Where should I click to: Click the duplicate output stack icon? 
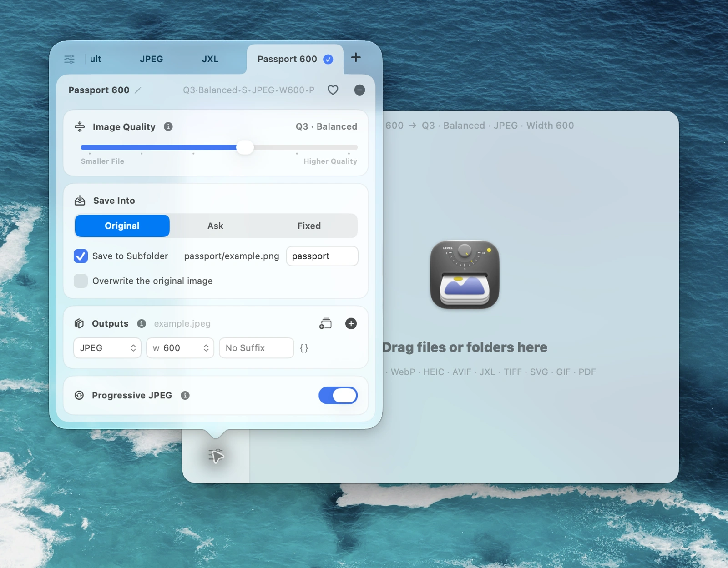(325, 323)
